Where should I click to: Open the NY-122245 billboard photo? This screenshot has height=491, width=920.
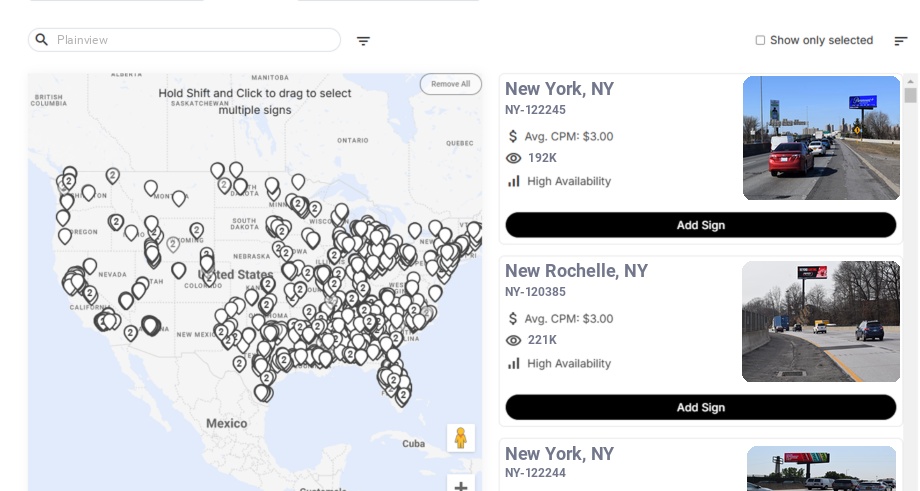tap(822, 138)
